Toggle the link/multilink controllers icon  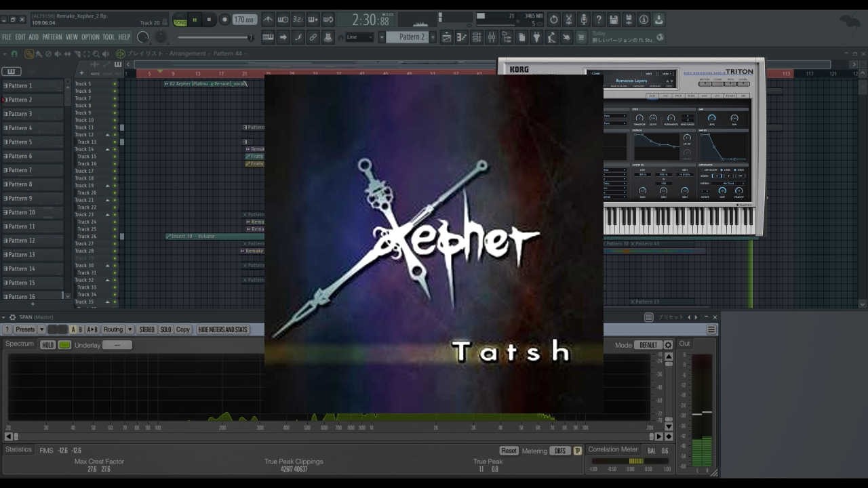[313, 37]
